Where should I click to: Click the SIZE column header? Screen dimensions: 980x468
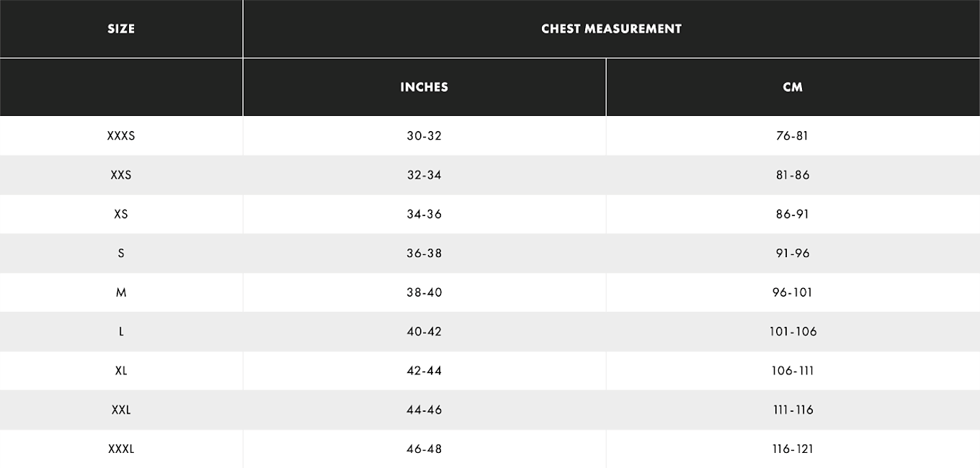[121, 29]
